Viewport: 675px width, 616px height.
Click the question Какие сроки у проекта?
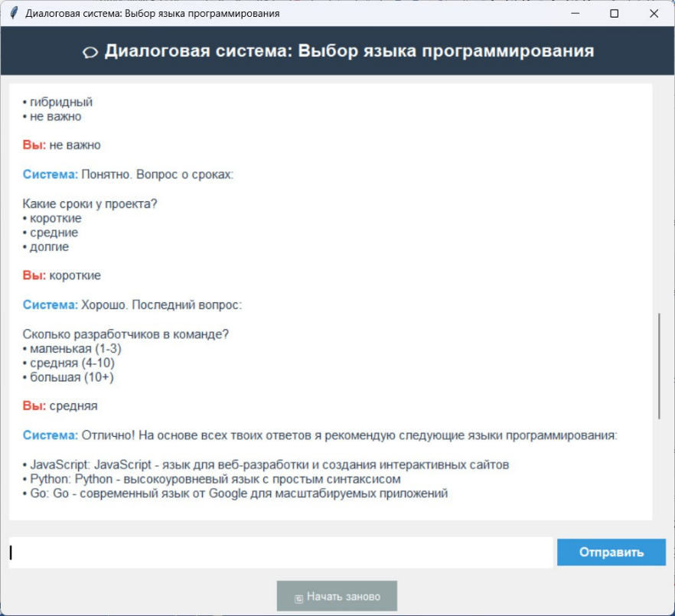pyautogui.click(x=95, y=204)
